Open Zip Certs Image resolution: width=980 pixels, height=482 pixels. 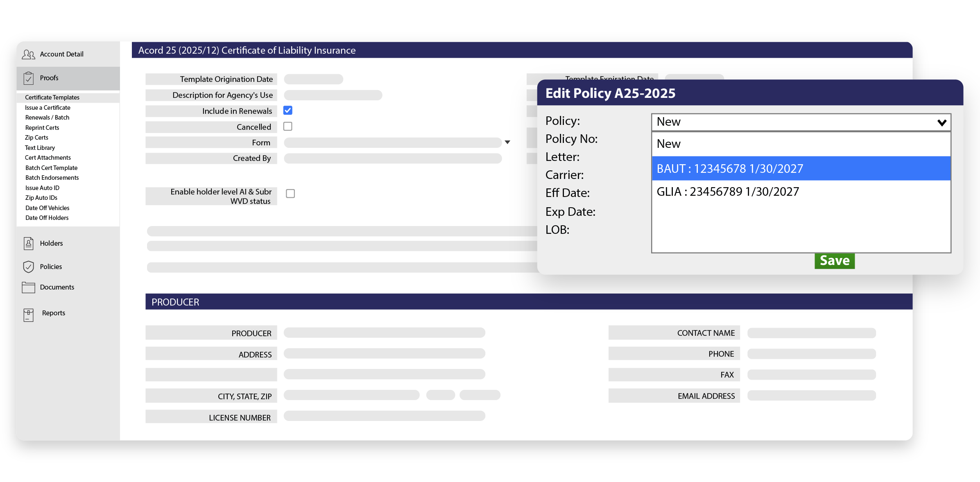(36, 138)
